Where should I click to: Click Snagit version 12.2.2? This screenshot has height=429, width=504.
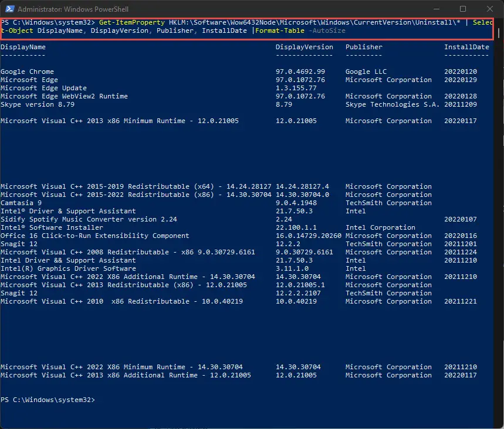click(x=288, y=244)
